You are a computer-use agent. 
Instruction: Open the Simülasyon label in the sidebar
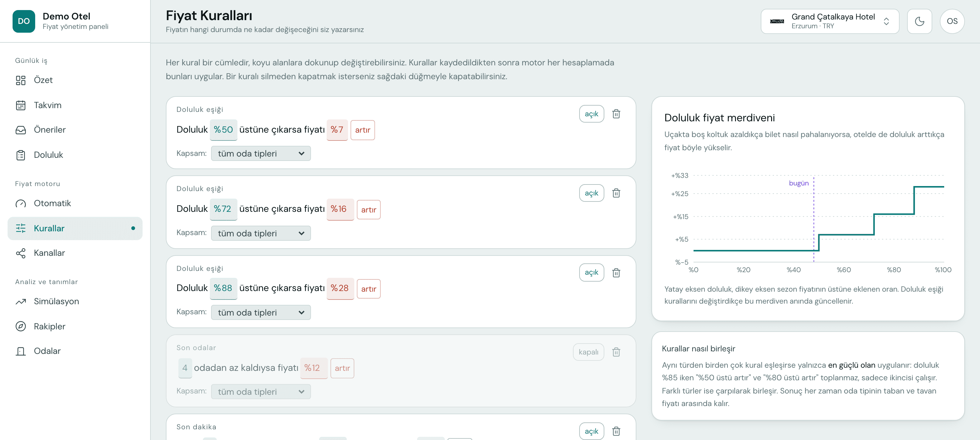click(56, 301)
